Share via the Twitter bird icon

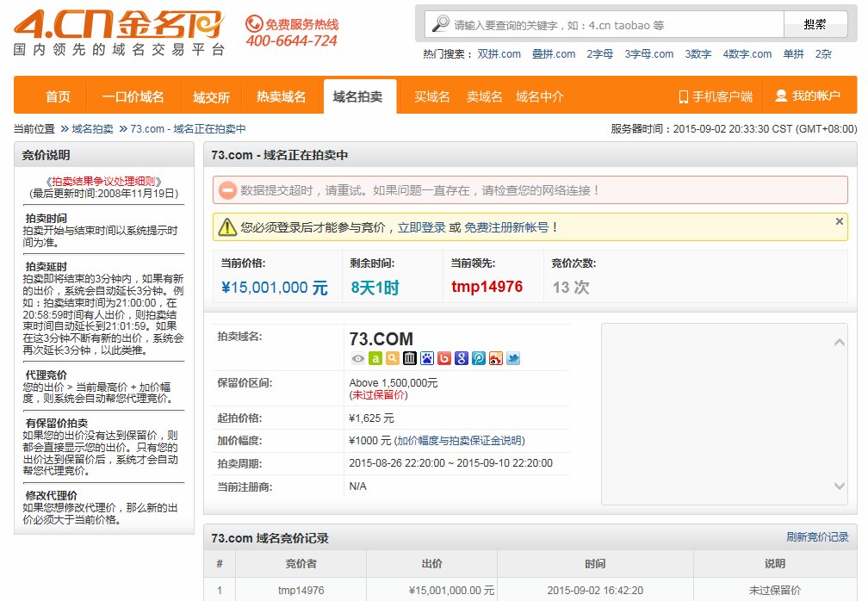pos(513,359)
